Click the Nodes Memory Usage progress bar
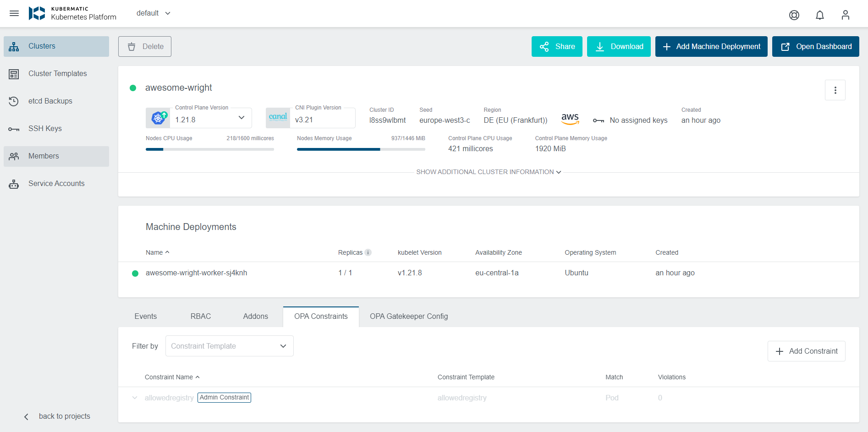The height and width of the screenshot is (432, 868). (361, 149)
